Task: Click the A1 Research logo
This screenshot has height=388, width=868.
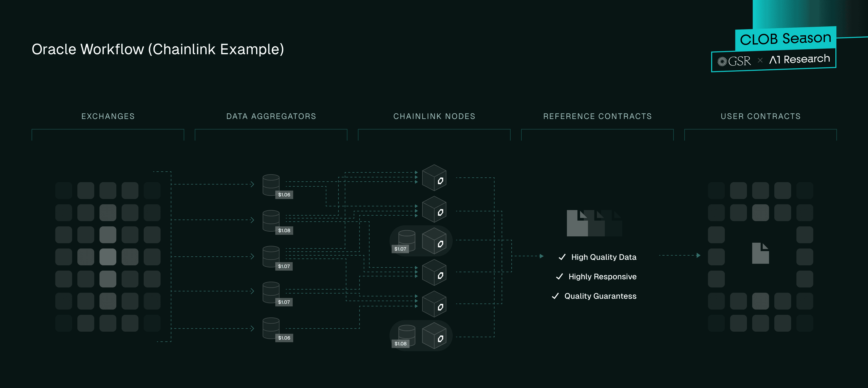Action: pyautogui.click(x=799, y=59)
